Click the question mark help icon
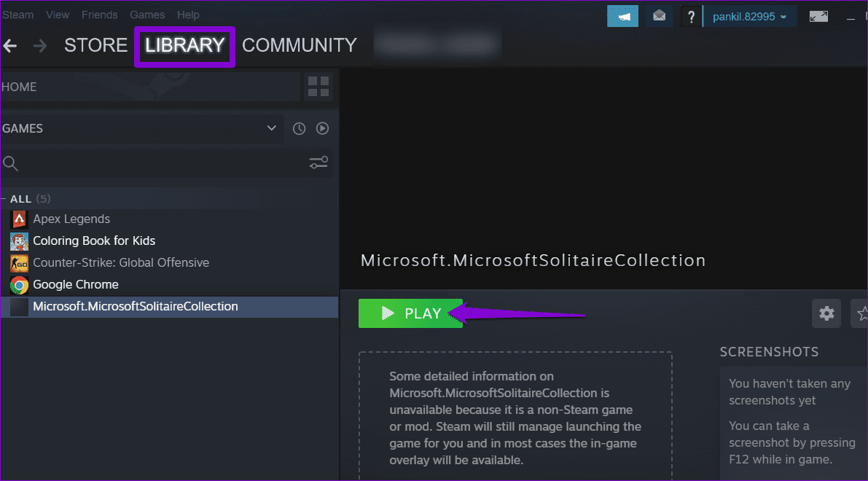 point(690,17)
